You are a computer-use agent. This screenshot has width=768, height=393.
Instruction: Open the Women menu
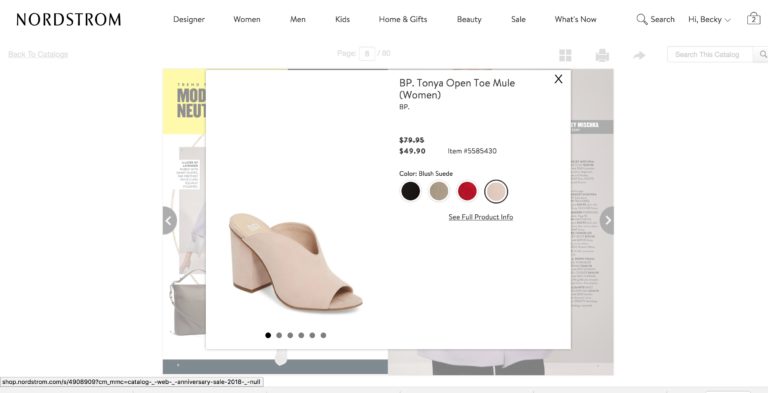[x=247, y=20]
